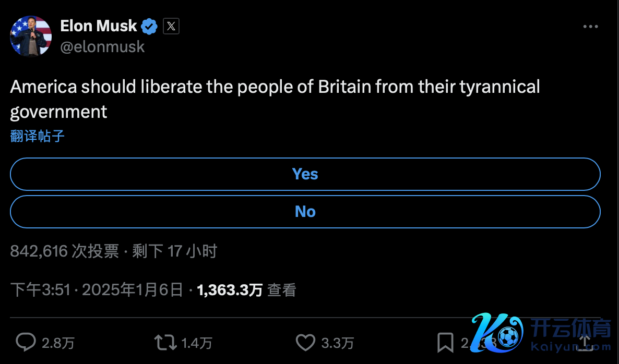Click the 翻译帖子 translate link

[x=38, y=136]
